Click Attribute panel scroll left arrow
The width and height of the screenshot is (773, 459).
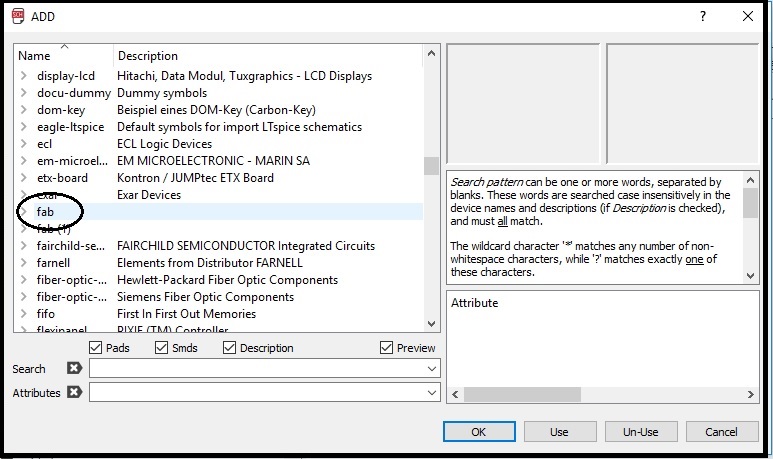tap(455, 394)
